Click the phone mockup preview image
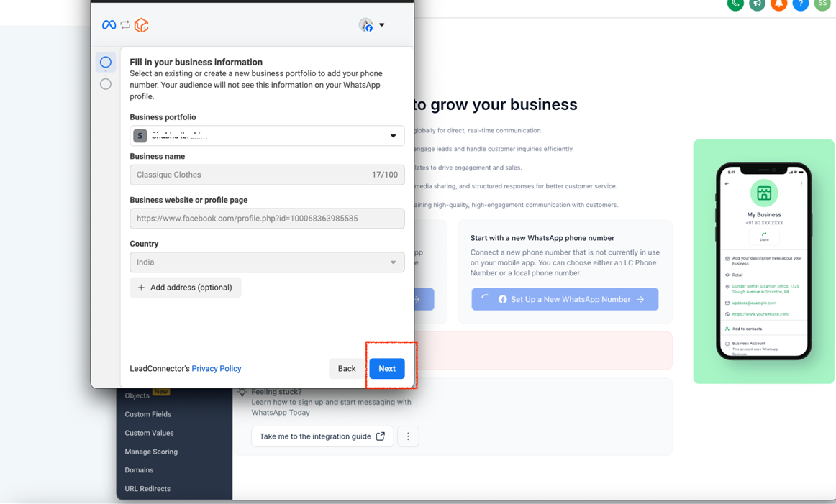The height and width of the screenshot is (504, 836). [763, 261]
